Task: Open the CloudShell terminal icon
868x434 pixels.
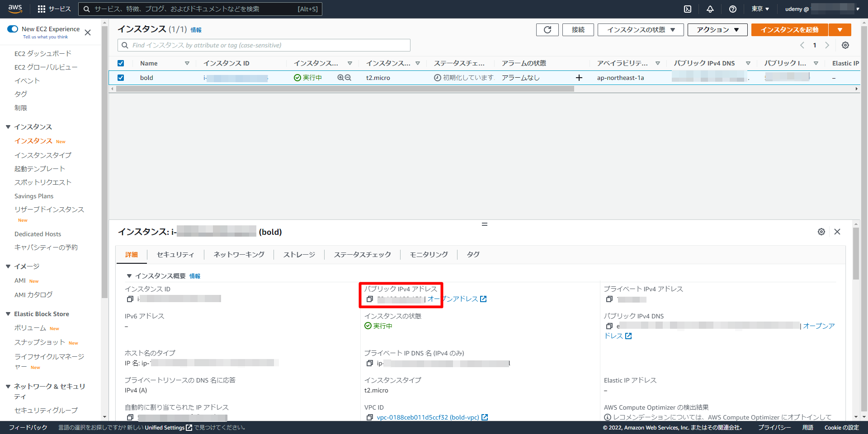Action: pos(688,9)
